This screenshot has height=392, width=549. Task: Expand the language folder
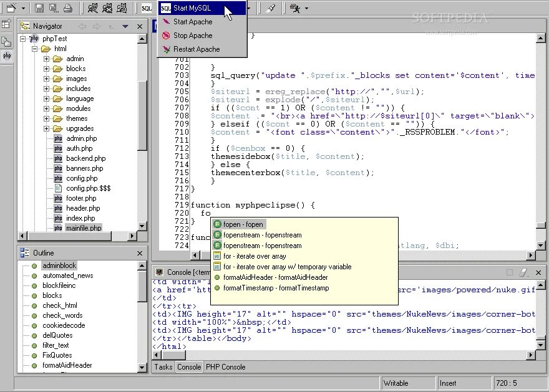pyautogui.click(x=46, y=98)
